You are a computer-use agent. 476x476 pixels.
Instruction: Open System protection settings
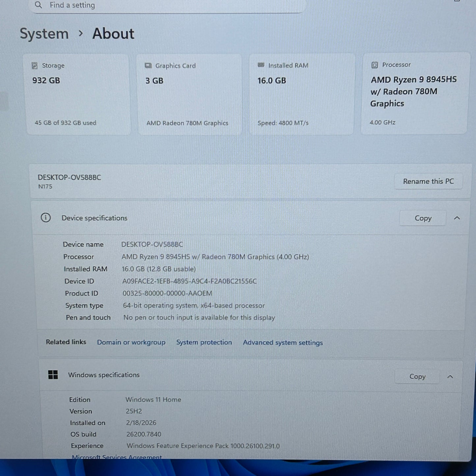[204, 342]
